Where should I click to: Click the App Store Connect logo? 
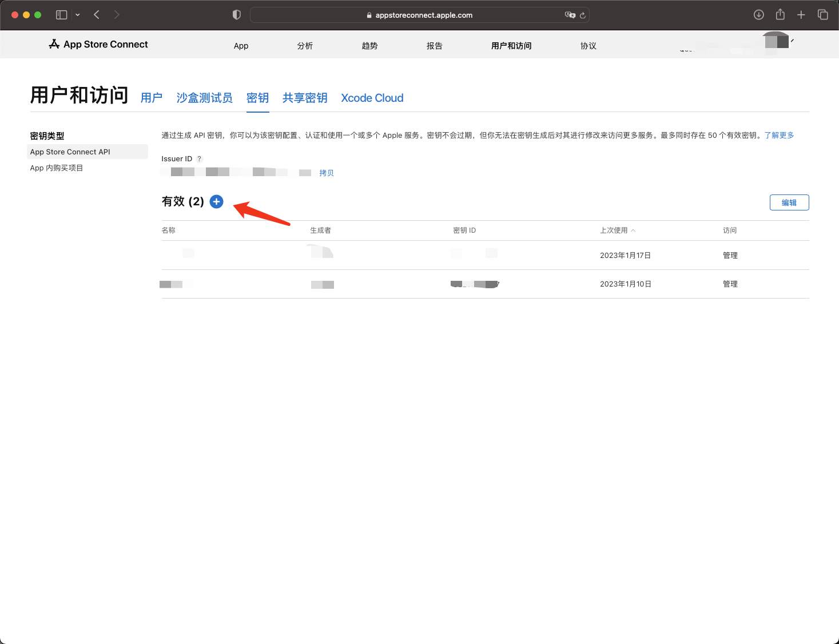tap(98, 44)
